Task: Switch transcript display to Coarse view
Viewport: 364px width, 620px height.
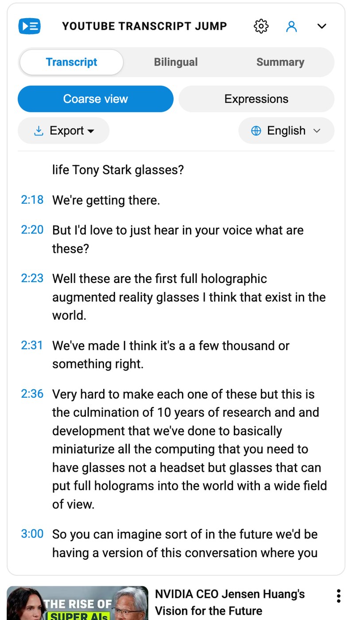Action: (95, 99)
